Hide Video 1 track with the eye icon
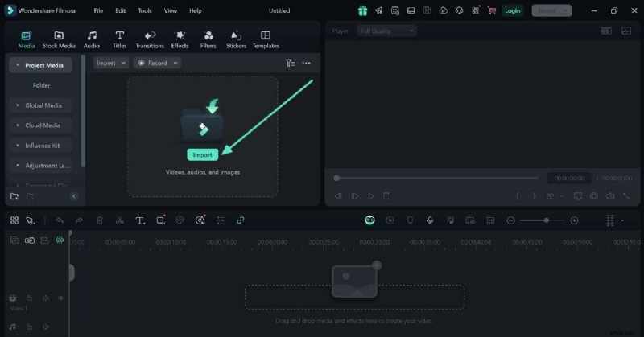The image size is (644, 337). [60, 298]
